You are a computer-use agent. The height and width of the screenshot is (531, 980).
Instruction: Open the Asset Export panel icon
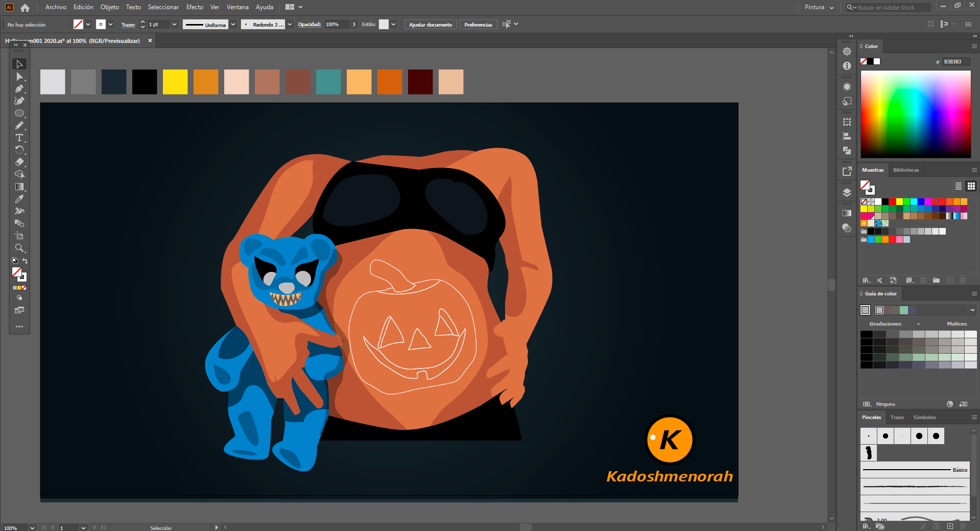coord(847,171)
